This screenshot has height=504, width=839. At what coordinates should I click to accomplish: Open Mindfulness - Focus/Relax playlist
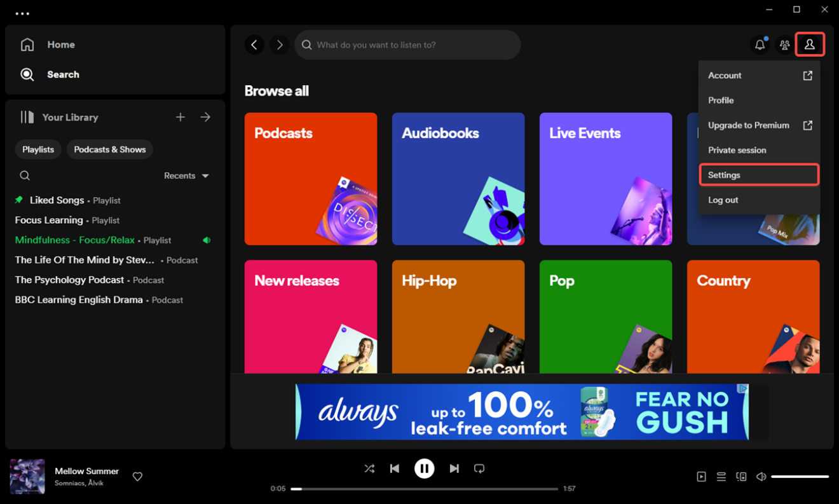[115, 240]
